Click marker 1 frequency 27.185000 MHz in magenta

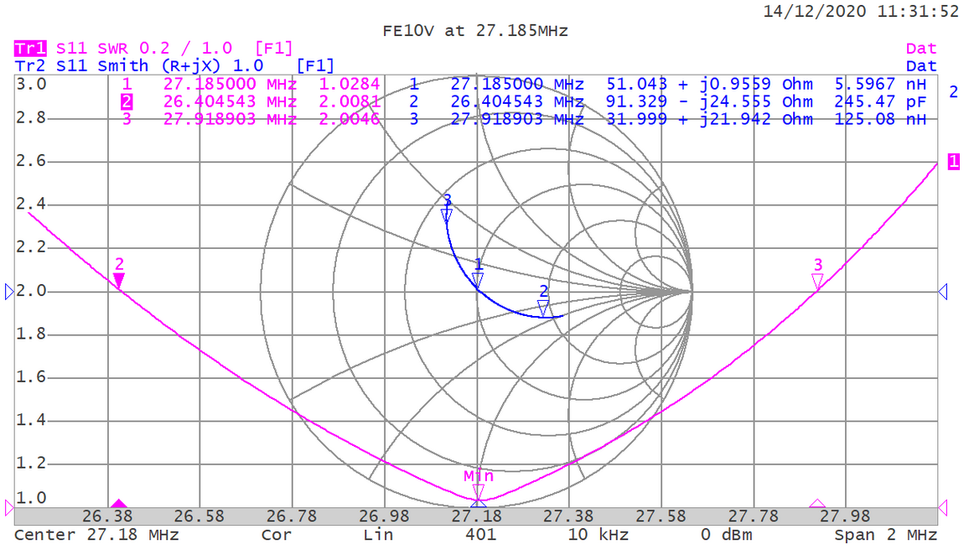coord(230,84)
